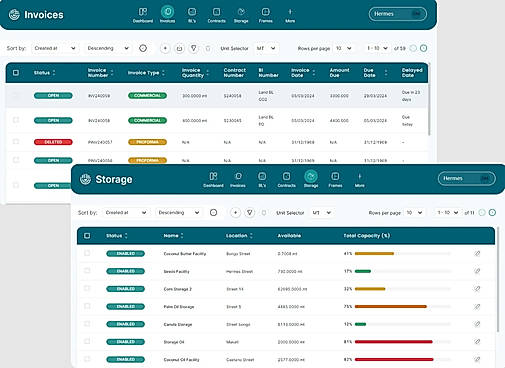Toggle the Hermes switch in Storage header
The width and height of the screenshot is (505, 368).
pos(485,178)
